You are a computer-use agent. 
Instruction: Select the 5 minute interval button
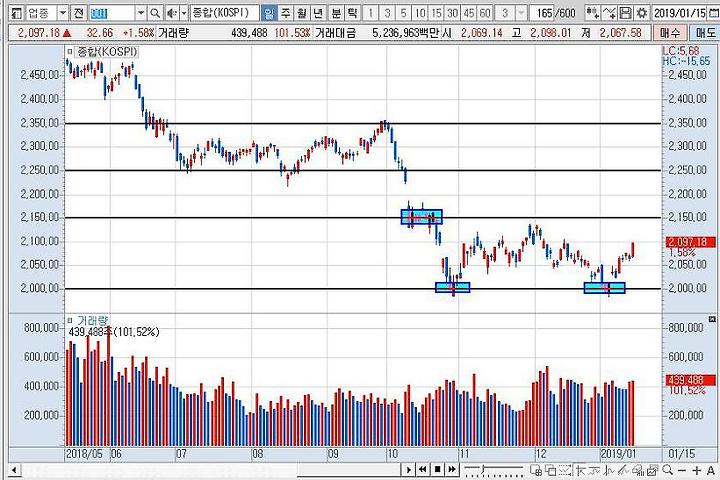pos(403,13)
